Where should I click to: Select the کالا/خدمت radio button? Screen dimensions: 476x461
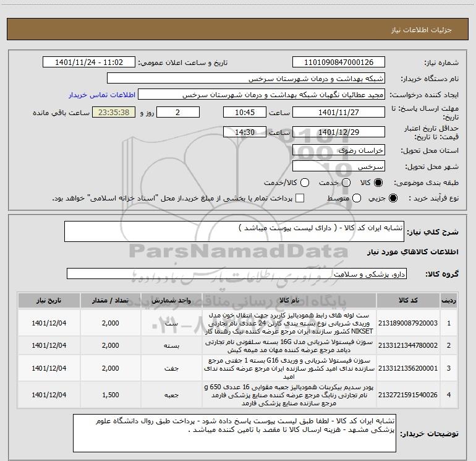pyautogui.click(x=305, y=183)
